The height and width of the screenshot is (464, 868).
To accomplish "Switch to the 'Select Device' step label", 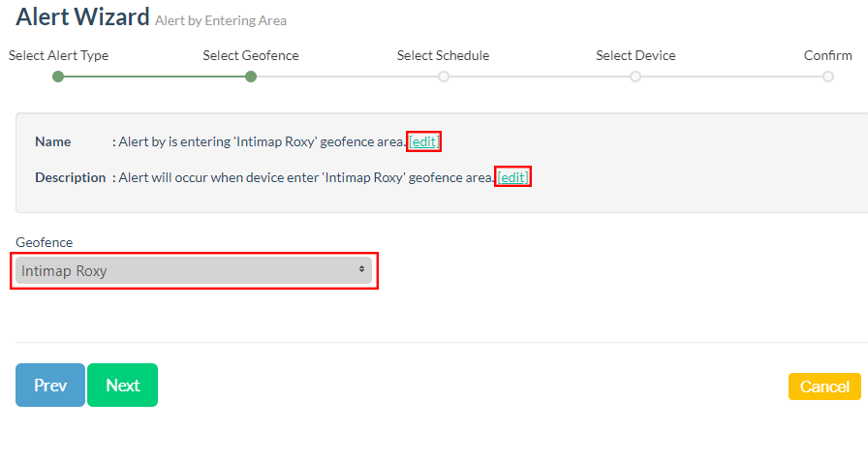I will [x=635, y=55].
